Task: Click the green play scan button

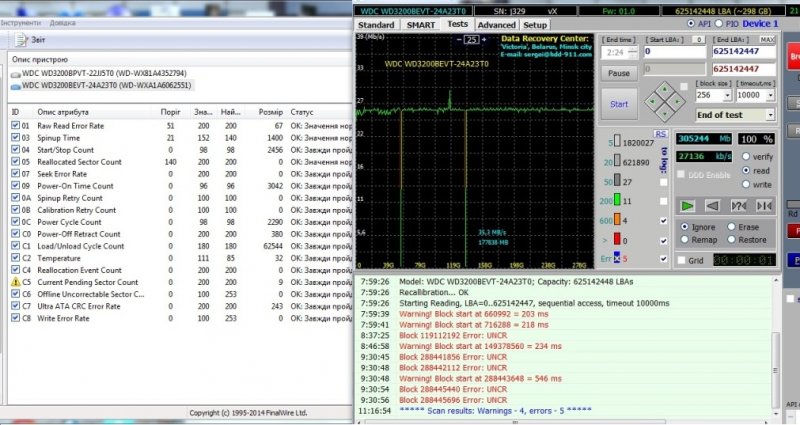Action: click(x=688, y=205)
